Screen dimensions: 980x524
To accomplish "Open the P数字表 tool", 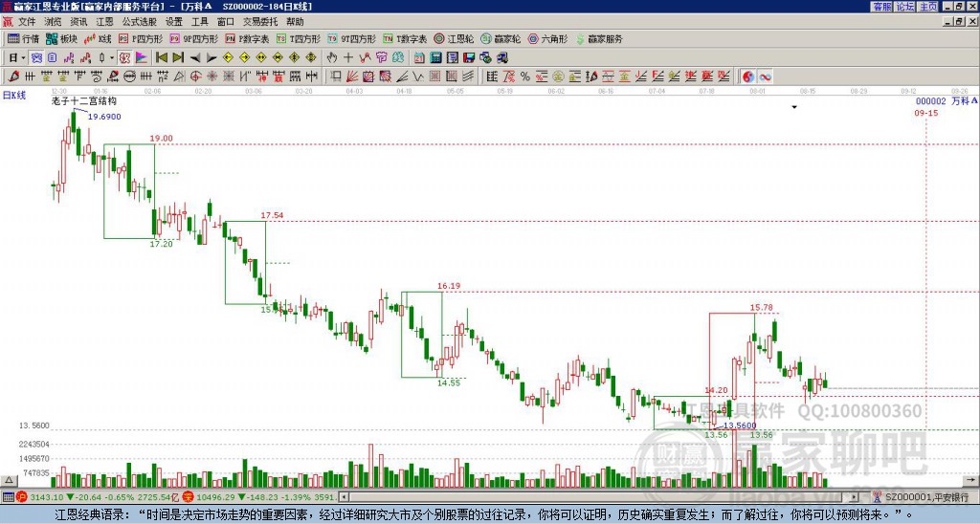I will pos(247,38).
